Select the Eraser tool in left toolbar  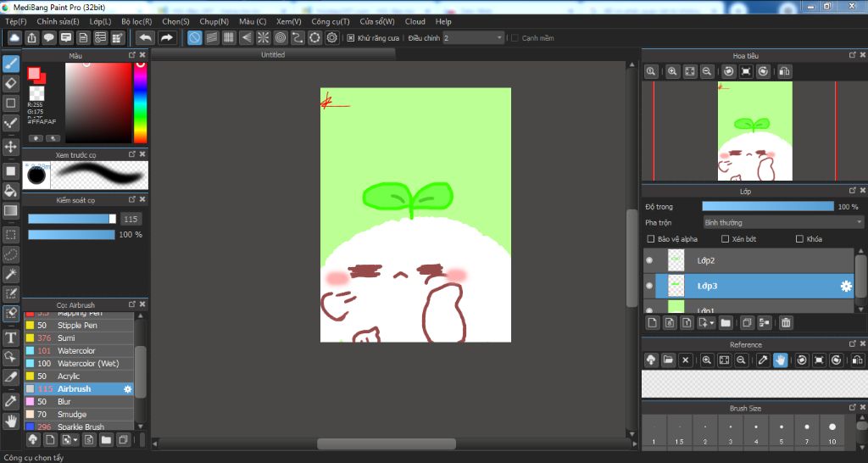[x=11, y=83]
